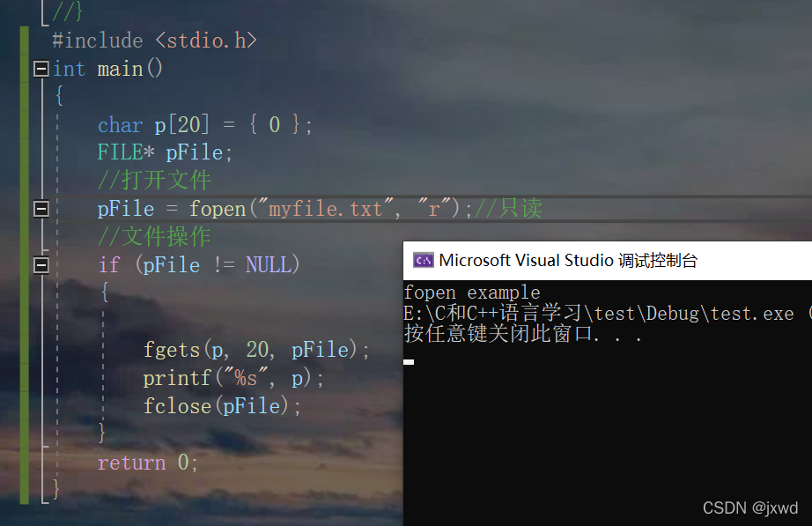The image size is (812, 526).
Task: Click the //只读 comment after fopen
Action: [x=508, y=208]
